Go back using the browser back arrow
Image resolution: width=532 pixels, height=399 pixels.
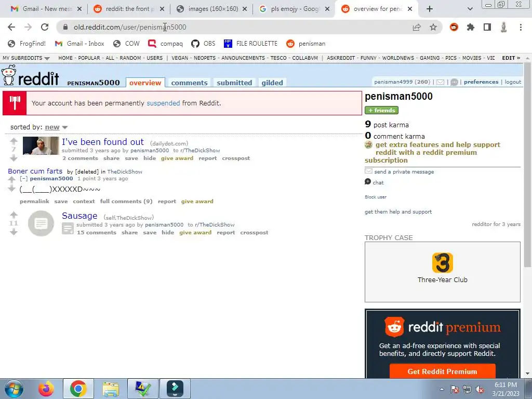pos(11,27)
